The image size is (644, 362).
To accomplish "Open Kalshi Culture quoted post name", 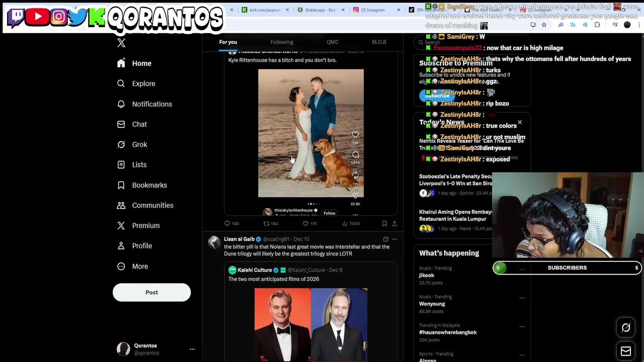I will pyautogui.click(x=255, y=270).
